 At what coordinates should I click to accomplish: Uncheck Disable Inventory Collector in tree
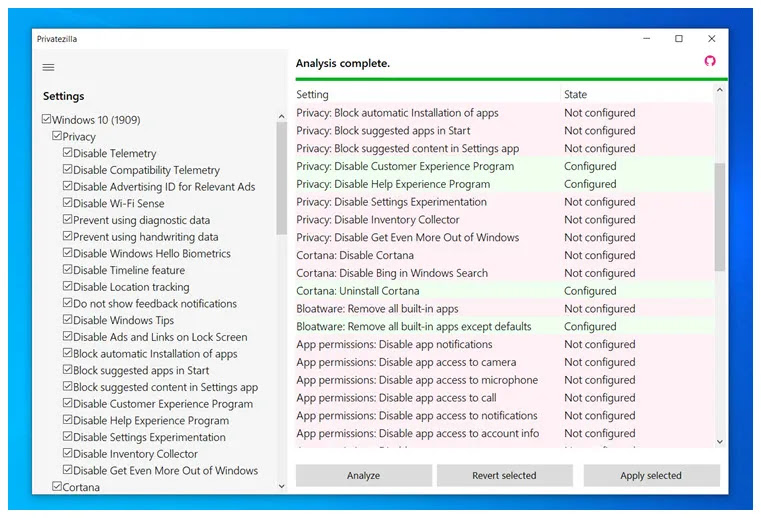(67, 453)
